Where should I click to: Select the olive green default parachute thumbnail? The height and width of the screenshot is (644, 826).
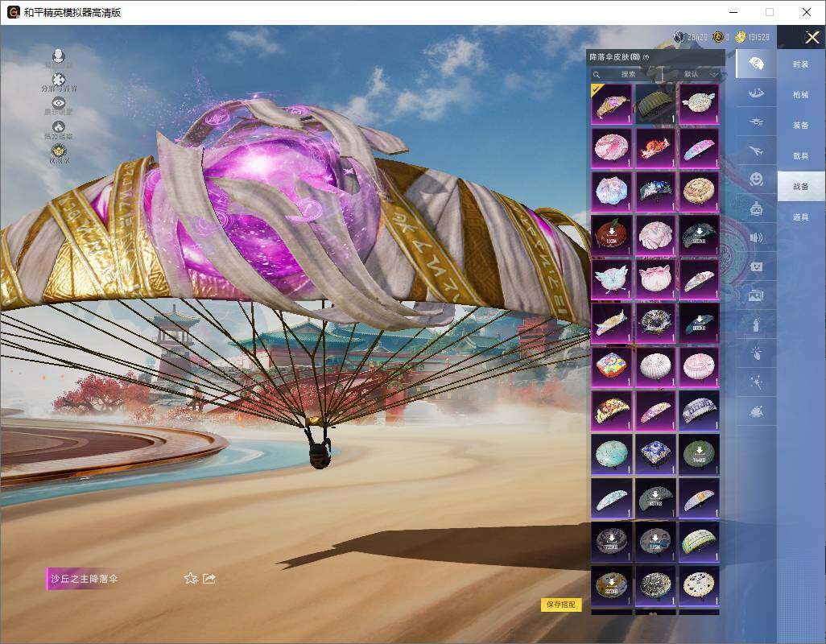click(x=655, y=104)
